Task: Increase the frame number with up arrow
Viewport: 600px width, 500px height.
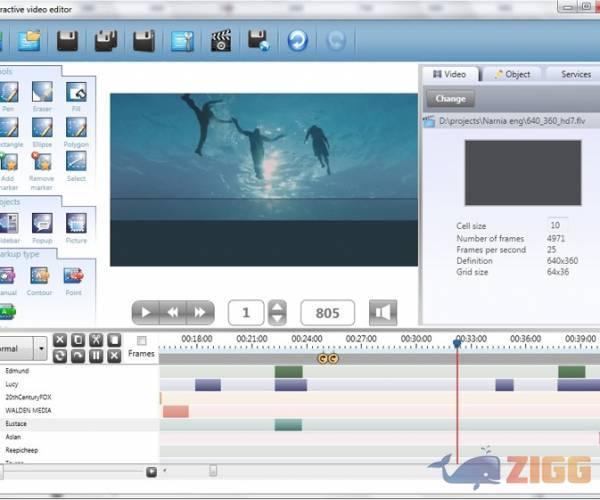Action: pos(278,307)
